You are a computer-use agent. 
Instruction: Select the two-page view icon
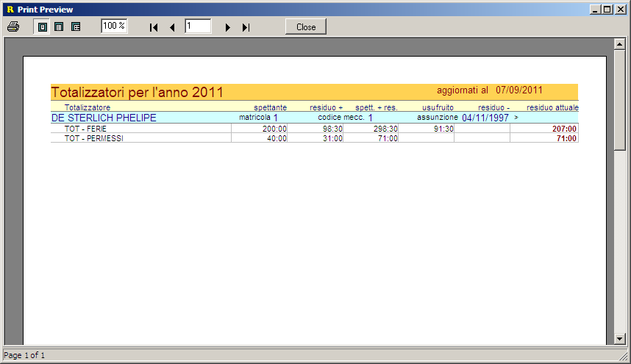click(59, 27)
